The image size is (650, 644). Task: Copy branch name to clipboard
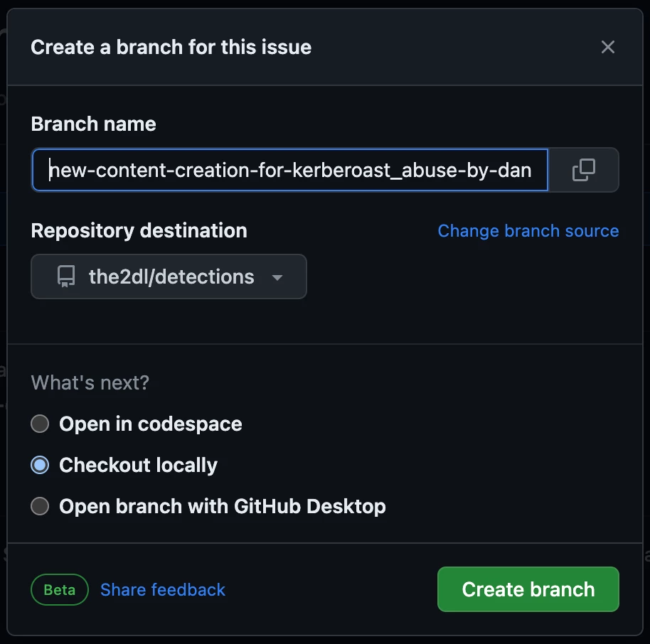[x=584, y=170]
